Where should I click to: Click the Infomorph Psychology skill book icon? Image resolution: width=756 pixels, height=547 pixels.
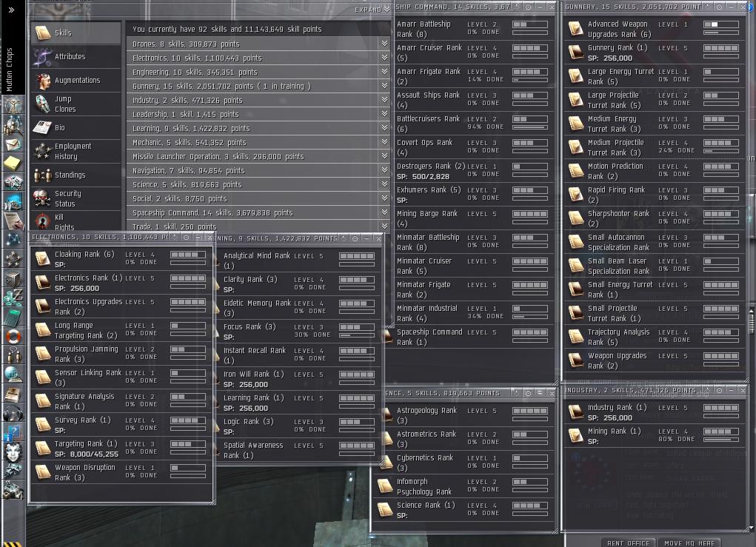pyautogui.click(x=385, y=486)
